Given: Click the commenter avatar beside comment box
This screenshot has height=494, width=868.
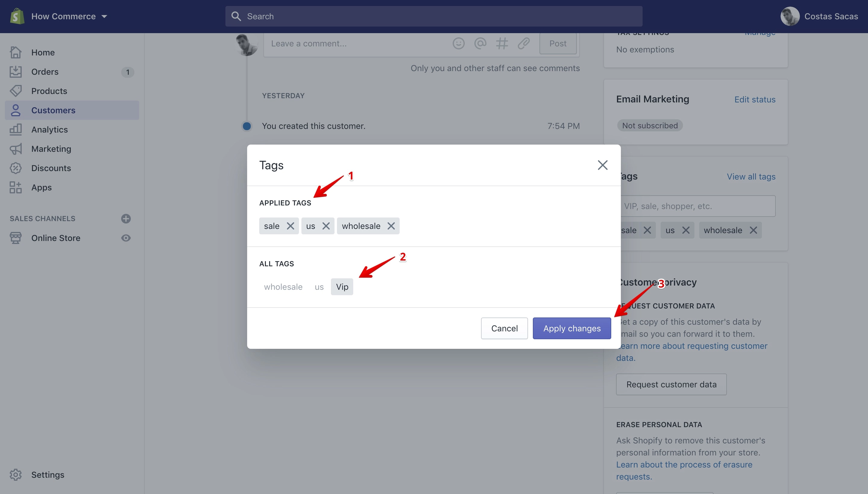Looking at the screenshot, I should (x=247, y=45).
